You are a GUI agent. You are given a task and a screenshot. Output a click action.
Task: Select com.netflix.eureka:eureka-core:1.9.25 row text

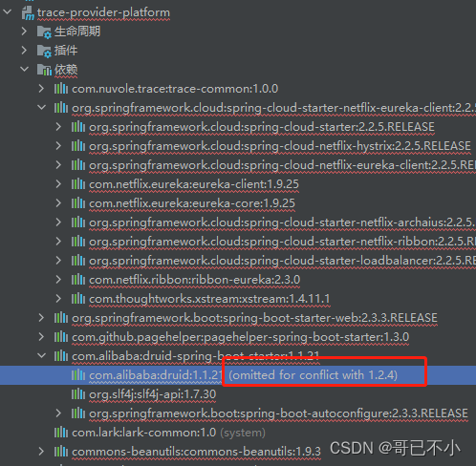(192, 203)
